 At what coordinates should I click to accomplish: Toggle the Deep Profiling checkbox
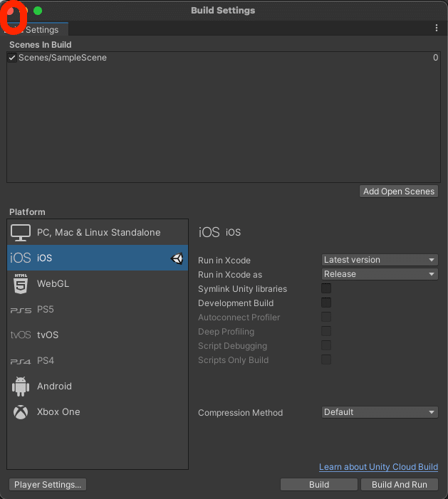tap(326, 331)
